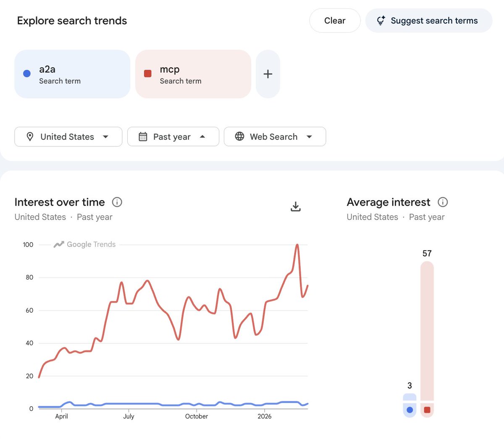Image resolution: width=504 pixels, height=439 pixels.
Task: Click the Explore search trends heading
Action: [x=72, y=21]
